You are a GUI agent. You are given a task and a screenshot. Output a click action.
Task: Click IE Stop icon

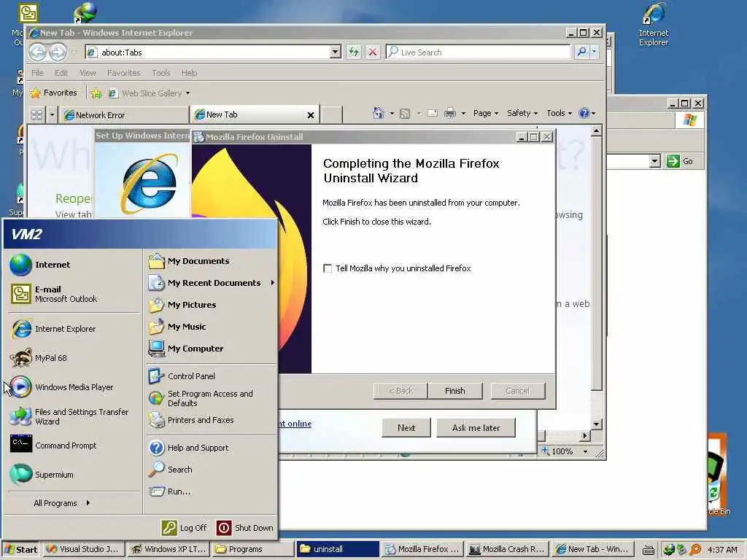click(x=373, y=52)
